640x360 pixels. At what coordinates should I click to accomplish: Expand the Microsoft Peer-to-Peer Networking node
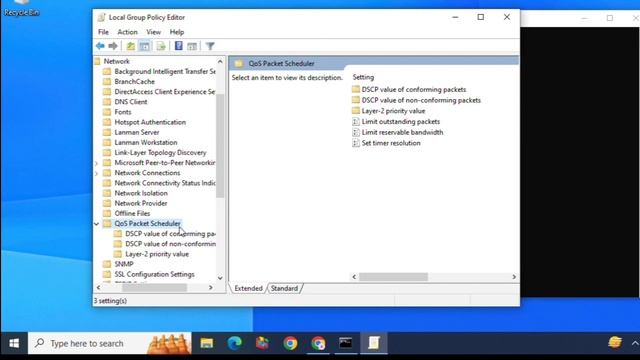point(97,163)
